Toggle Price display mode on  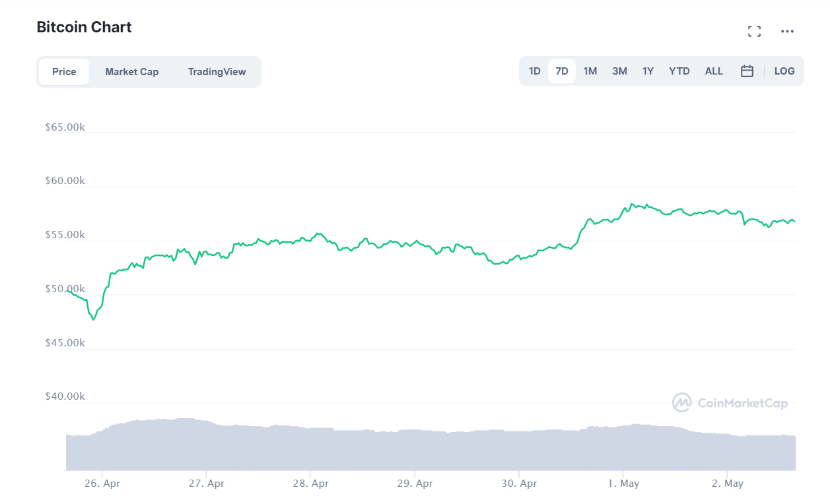(63, 71)
